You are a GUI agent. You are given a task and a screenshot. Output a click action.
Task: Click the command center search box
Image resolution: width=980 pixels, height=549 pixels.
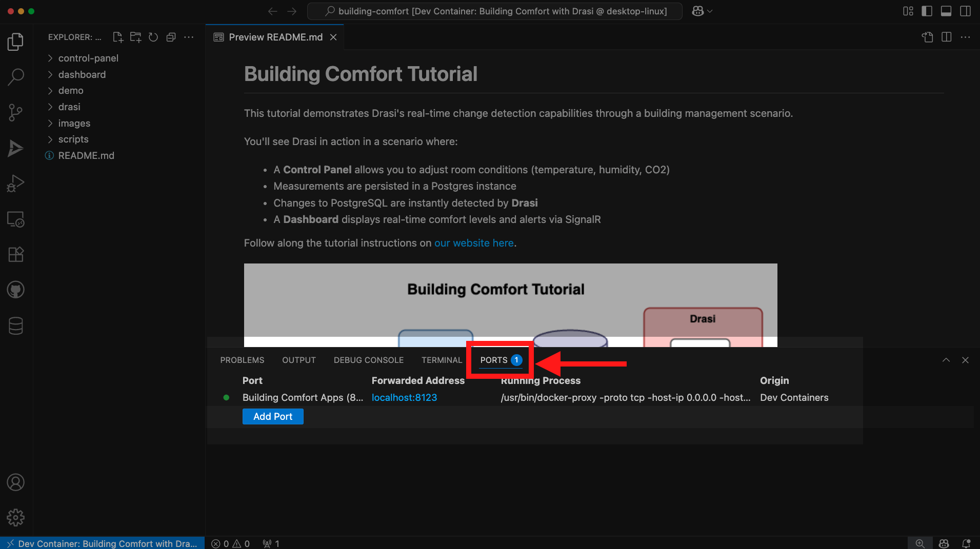[x=494, y=11]
